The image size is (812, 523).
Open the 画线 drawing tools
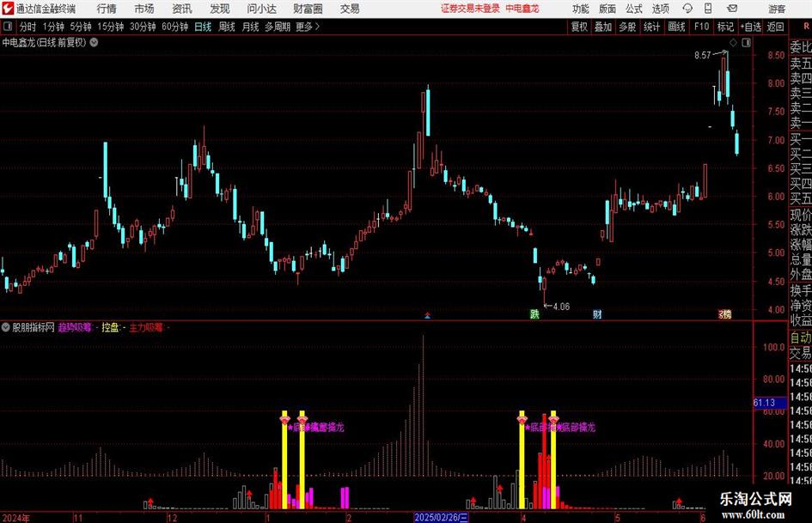(676, 27)
